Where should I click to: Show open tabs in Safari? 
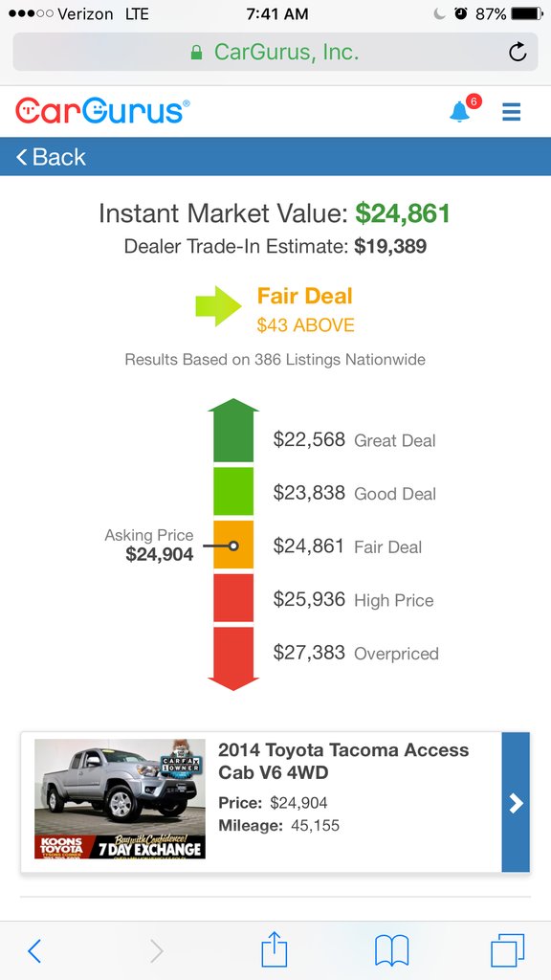tap(507, 950)
